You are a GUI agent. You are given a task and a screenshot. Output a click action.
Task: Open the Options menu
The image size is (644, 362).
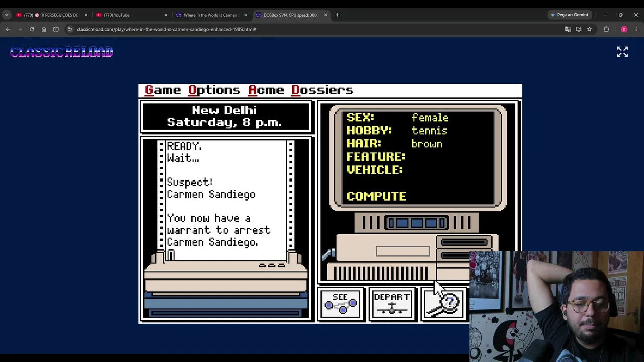pos(214,90)
